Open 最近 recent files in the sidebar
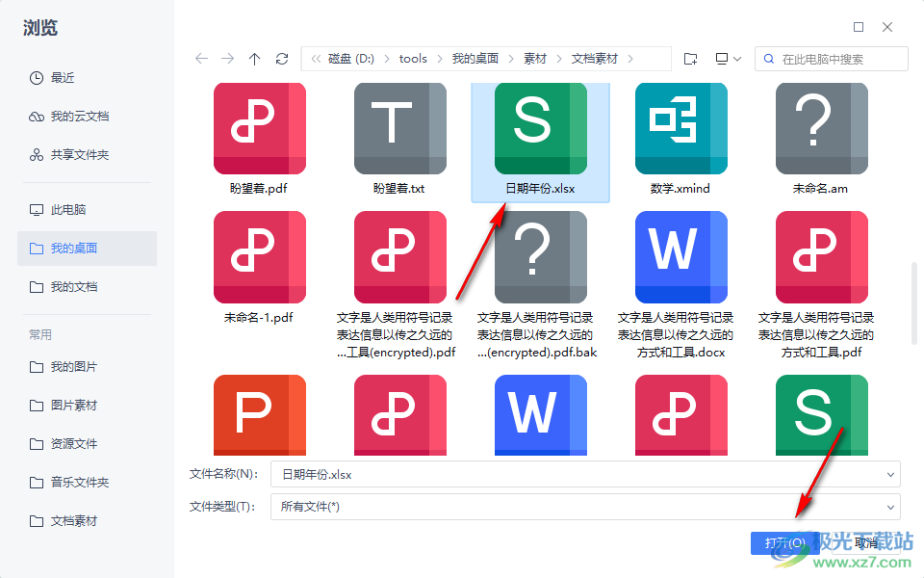Viewport: 924px width, 578px height. pyautogui.click(x=88, y=78)
